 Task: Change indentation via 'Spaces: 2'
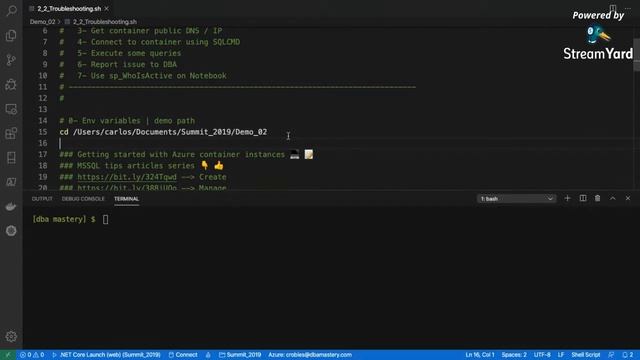514,355
